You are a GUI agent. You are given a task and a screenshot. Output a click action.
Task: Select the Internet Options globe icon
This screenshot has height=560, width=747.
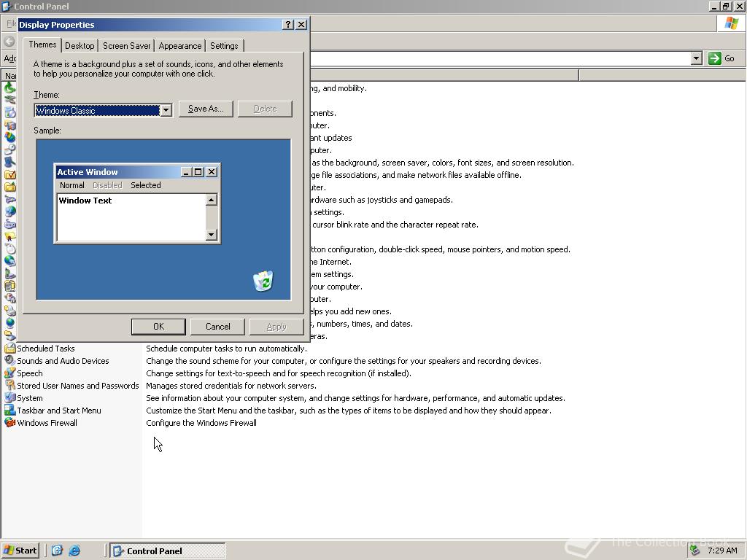9,212
